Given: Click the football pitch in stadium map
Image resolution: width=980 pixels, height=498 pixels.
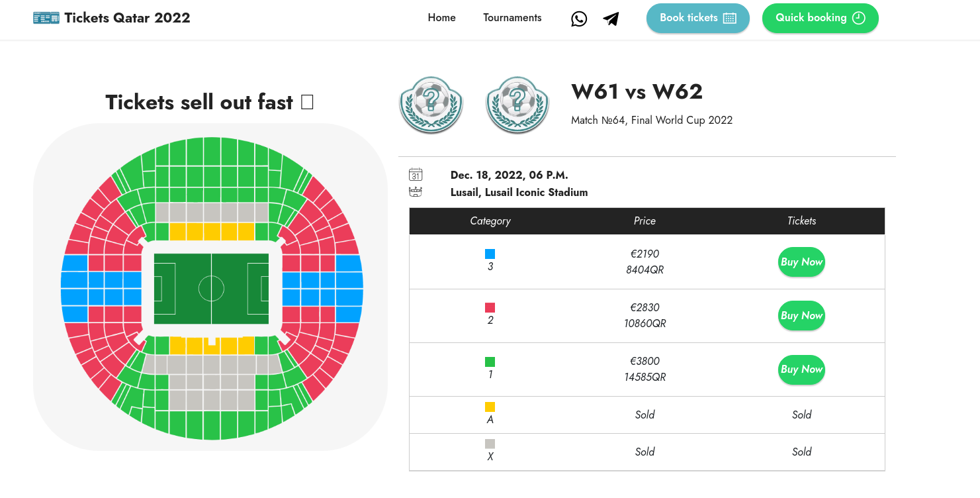Looking at the screenshot, I should point(211,289).
